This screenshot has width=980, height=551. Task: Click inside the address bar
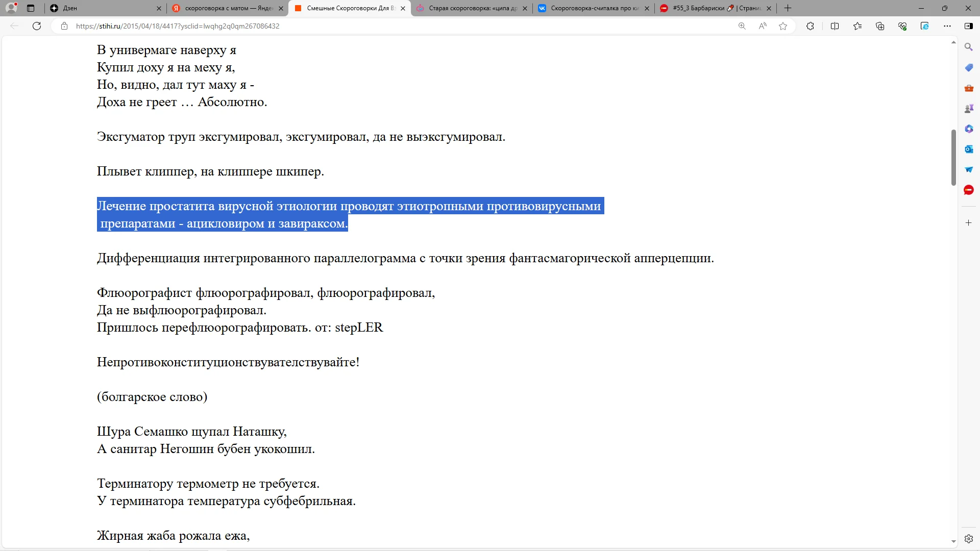click(x=306, y=26)
